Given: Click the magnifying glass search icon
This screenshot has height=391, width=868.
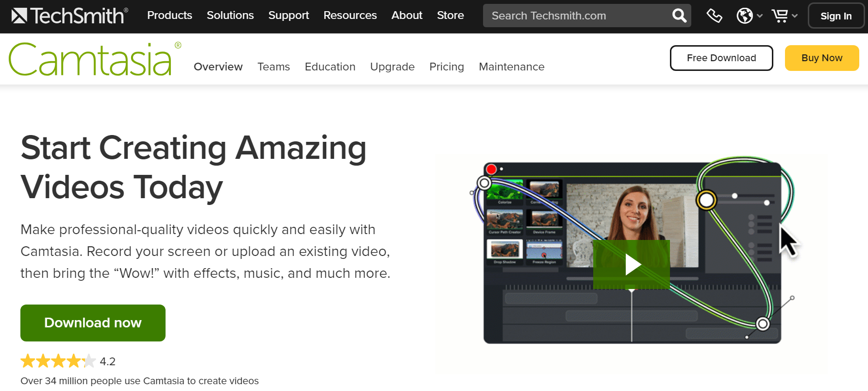Looking at the screenshot, I should click(x=679, y=16).
